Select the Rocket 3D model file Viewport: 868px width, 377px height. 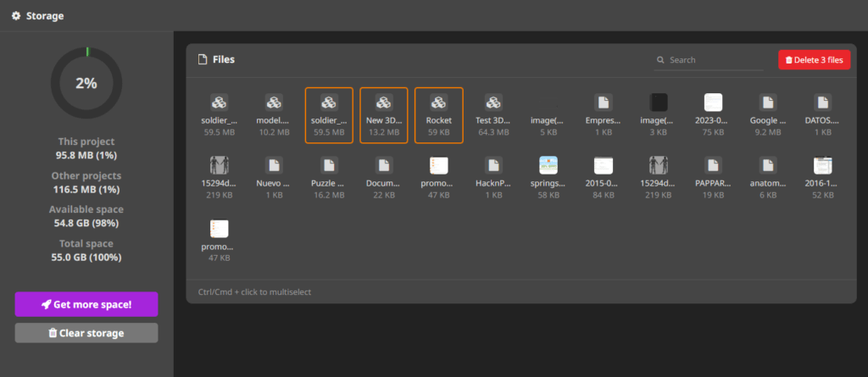(x=438, y=103)
